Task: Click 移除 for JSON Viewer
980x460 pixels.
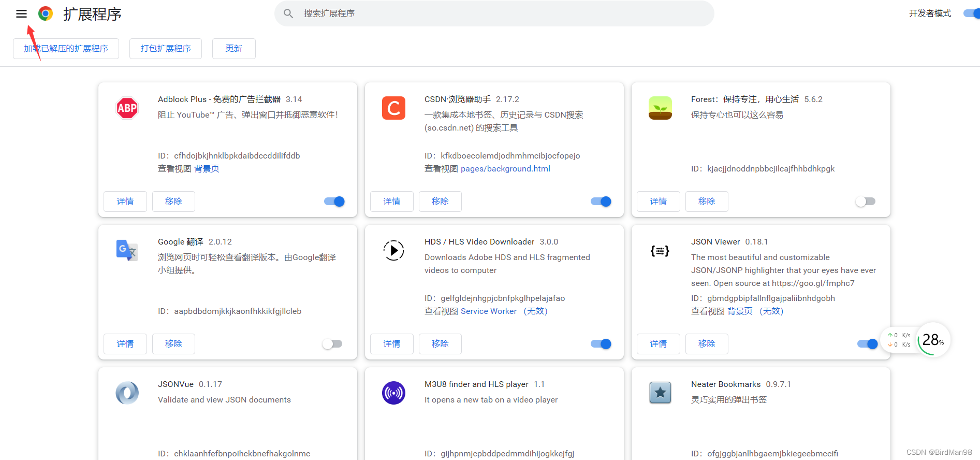Action: (x=707, y=344)
